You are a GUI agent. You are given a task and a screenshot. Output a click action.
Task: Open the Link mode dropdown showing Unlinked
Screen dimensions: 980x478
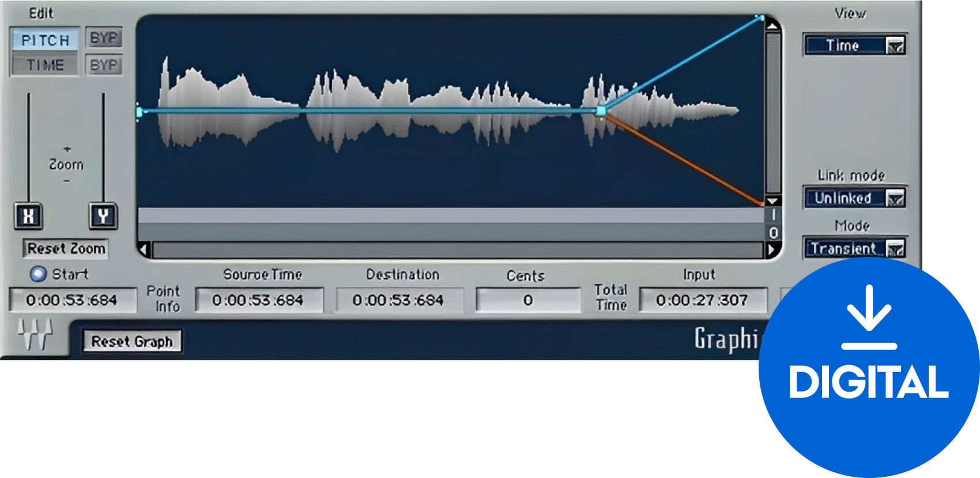[854, 198]
